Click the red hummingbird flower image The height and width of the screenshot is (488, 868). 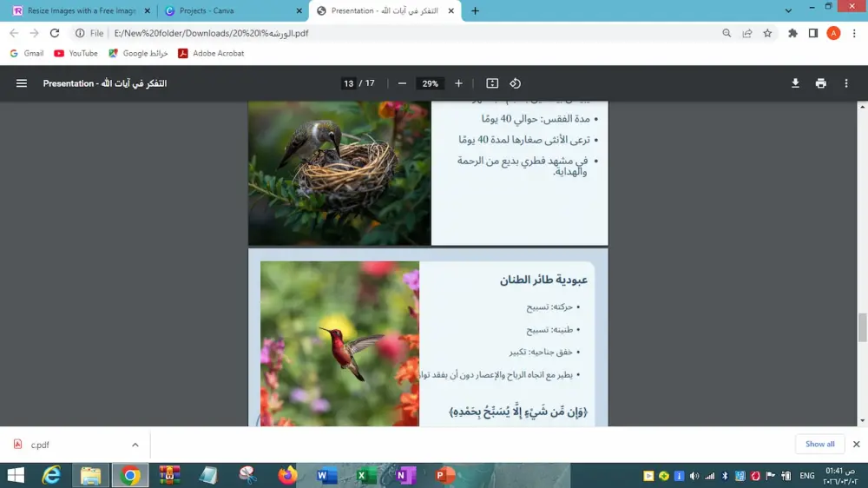tap(339, 344)
